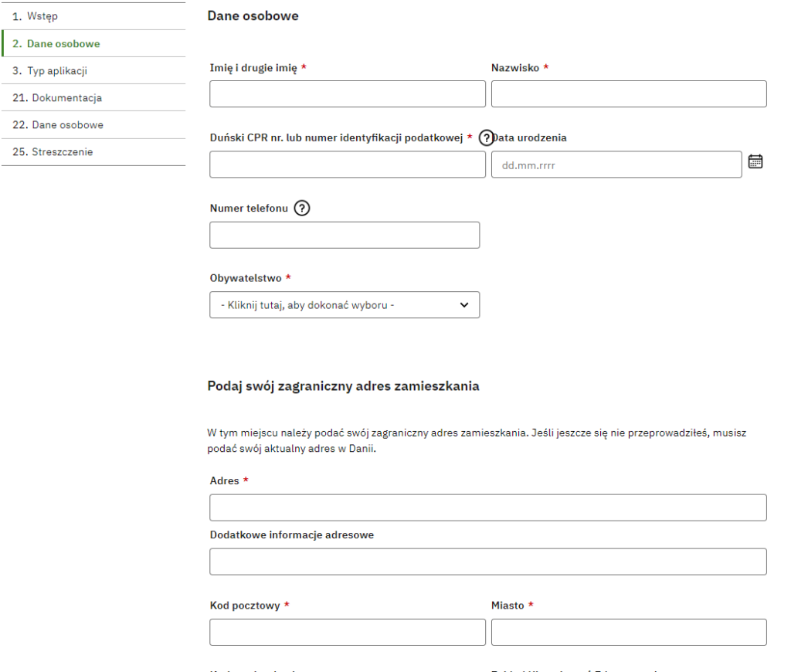Go to step 3. Typ aplikacji

(93, 70)
